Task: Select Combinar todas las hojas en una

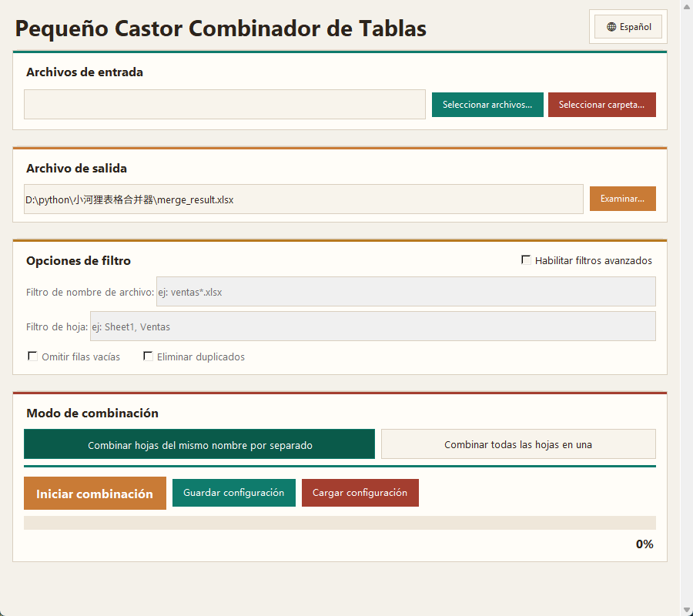Action: tap(518, 444)
